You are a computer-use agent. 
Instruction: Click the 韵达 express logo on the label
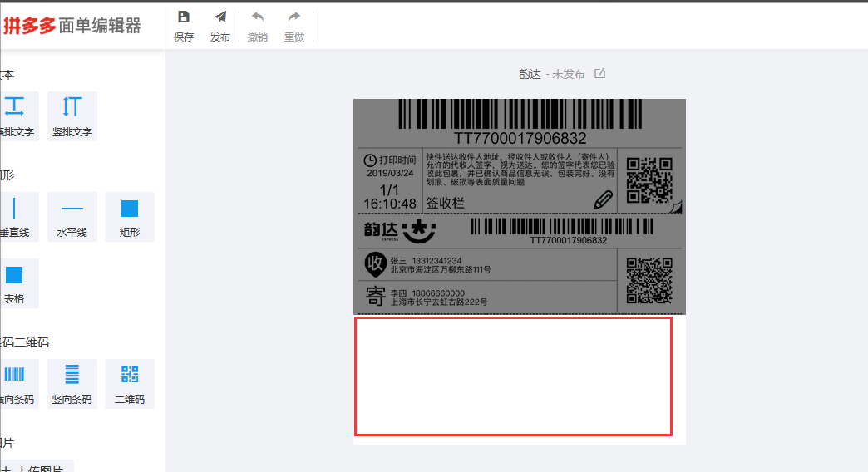(400, 231)
